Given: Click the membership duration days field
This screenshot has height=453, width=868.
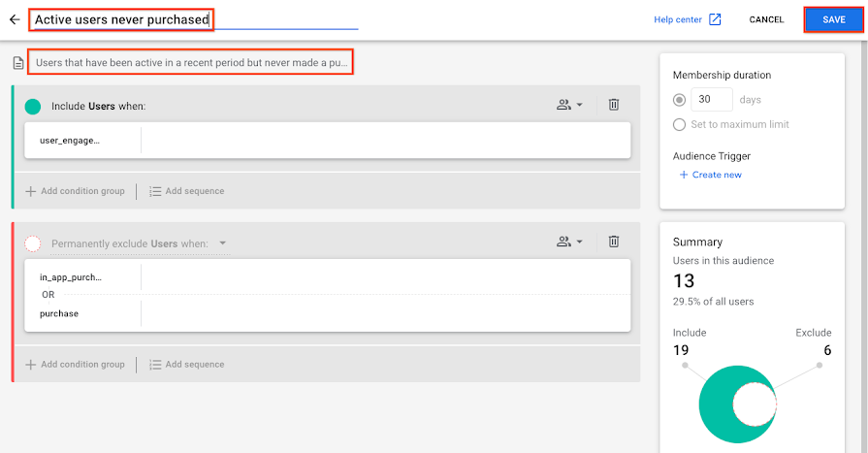Looking at the screenshot, I should click(x=711, y=100).
